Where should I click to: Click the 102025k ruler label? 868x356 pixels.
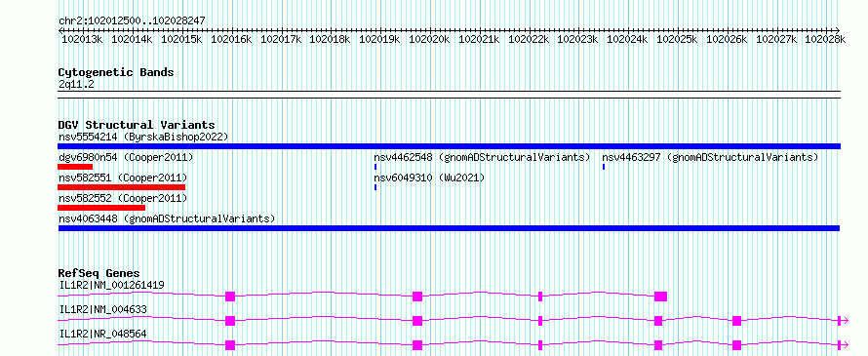tap(677, 39)
